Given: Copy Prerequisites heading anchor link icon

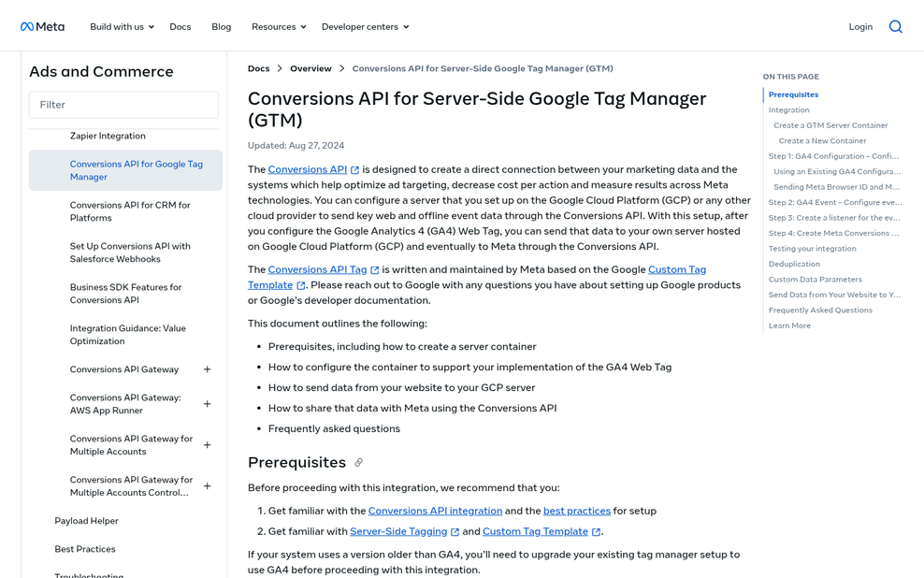Looking at the screenshot, I should click(358, 463).
